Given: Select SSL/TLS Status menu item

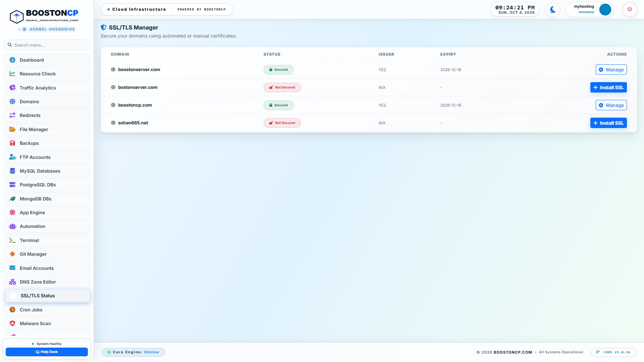Looking at the screenshot, I should 48,296.
